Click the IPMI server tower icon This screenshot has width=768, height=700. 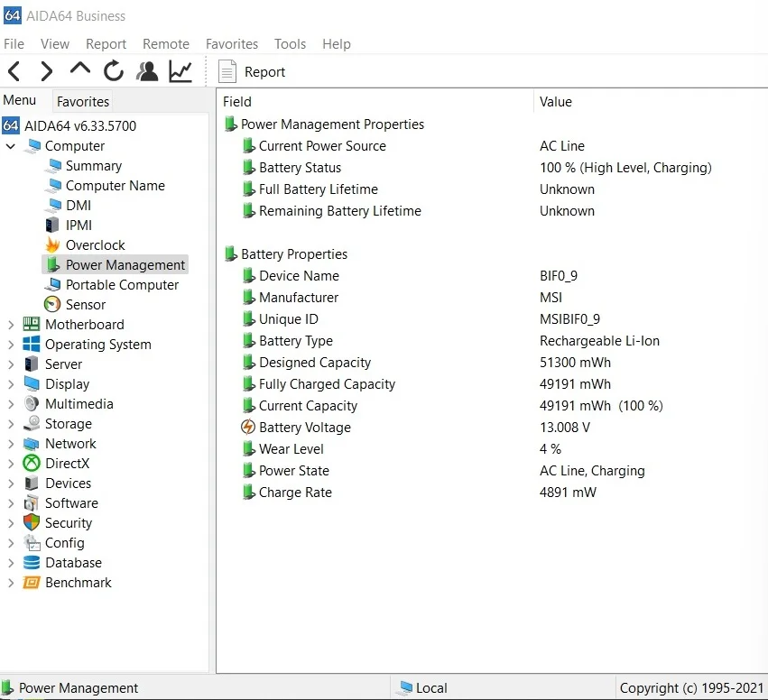(52, 226)
